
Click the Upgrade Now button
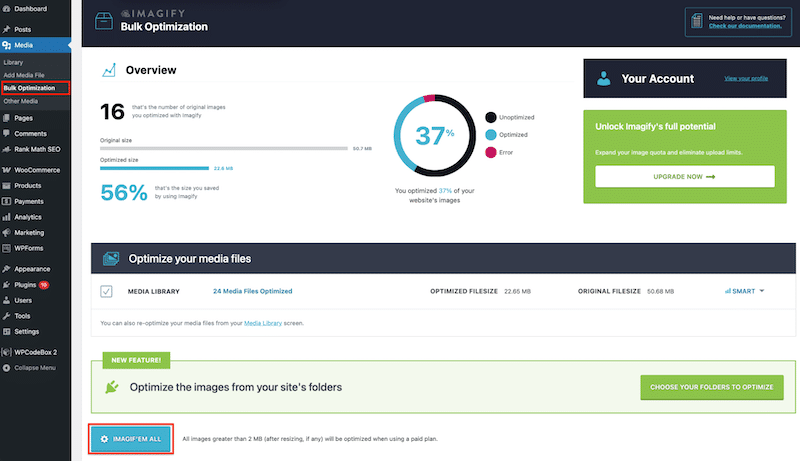click(685, 176)
